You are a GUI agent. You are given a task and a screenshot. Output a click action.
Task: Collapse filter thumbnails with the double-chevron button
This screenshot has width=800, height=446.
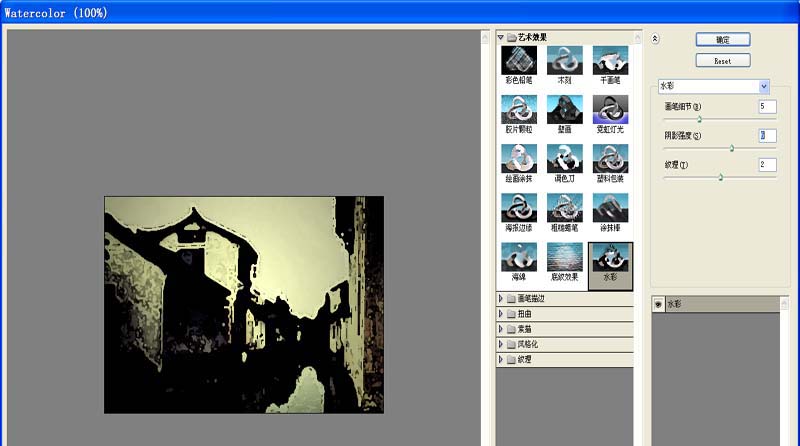tap(655, 39)
